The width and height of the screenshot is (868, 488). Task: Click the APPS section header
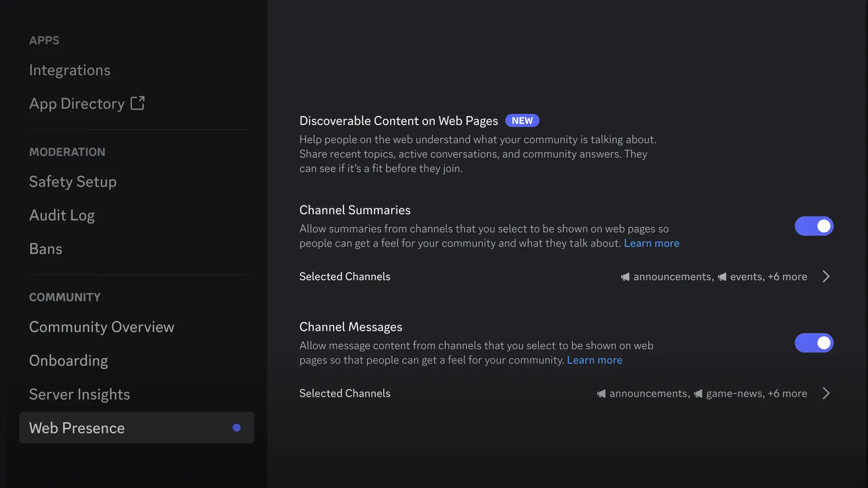coord(44,40)
